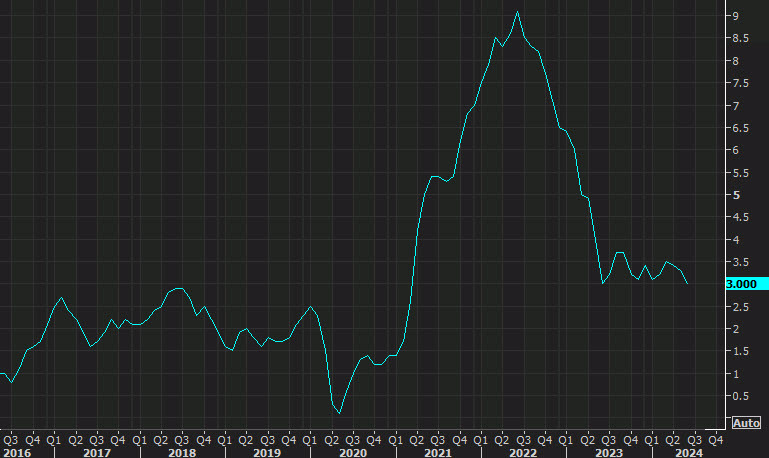The height and width of the screenshot is (458, 769).
Task: Select the 2017 year label on the time axis
Action: (96, 452)
